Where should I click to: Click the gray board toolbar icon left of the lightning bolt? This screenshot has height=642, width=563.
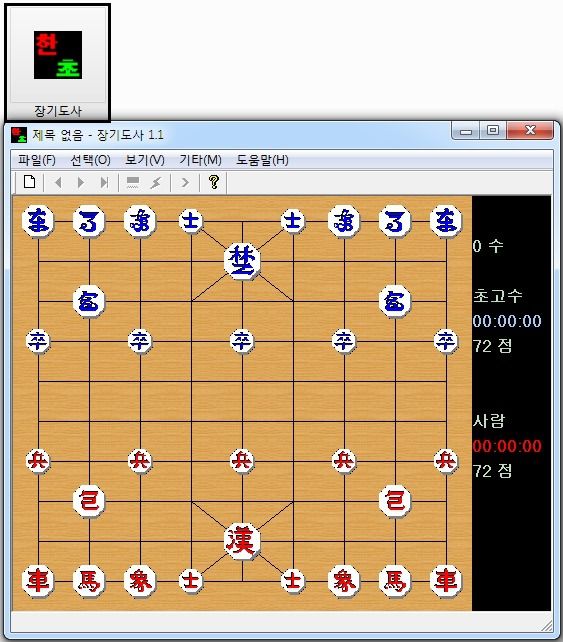point(133,182)
